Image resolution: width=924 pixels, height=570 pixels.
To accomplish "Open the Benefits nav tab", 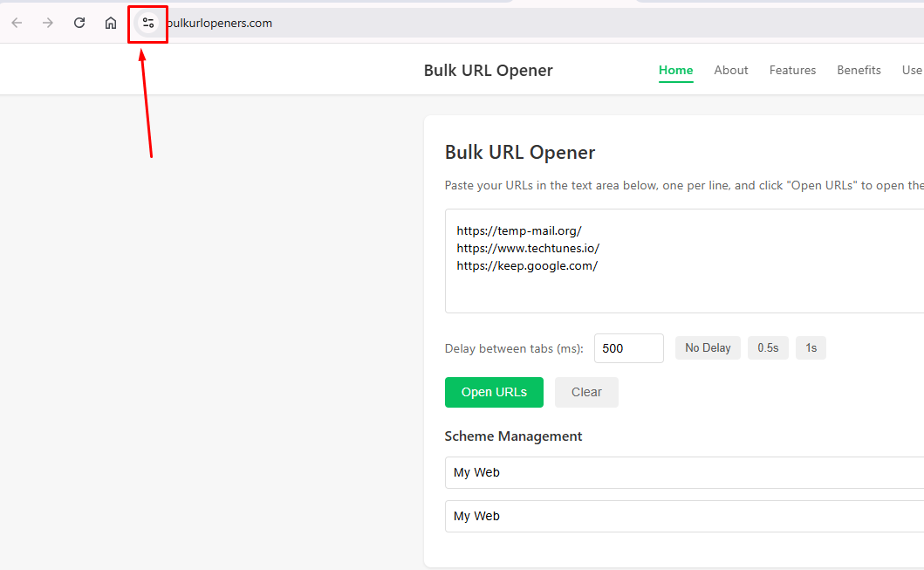I will tap(859, 70).
